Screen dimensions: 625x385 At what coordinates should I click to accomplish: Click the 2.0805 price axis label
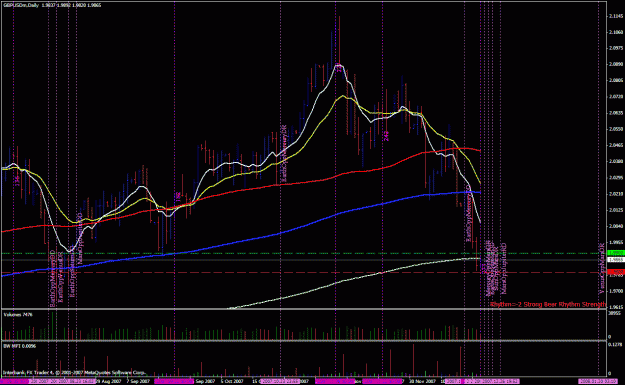[x=616, y=81]
